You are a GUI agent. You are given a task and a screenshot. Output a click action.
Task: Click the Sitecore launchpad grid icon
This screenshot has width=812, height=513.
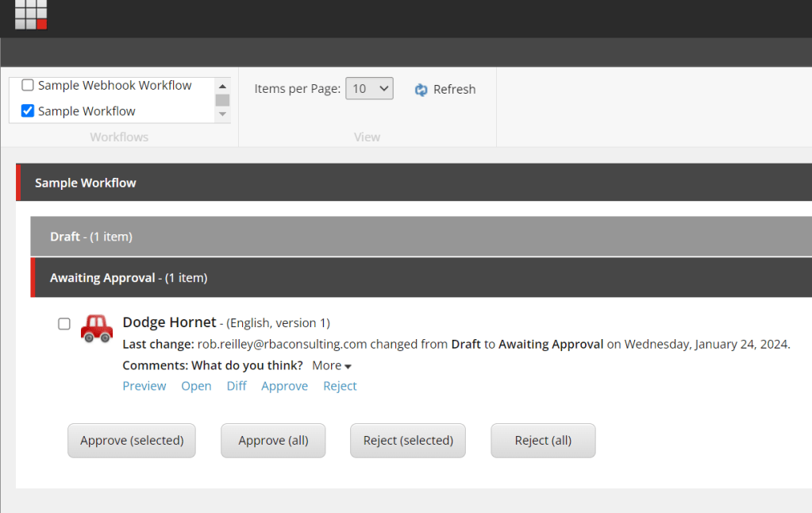click(x=31, y=14)
